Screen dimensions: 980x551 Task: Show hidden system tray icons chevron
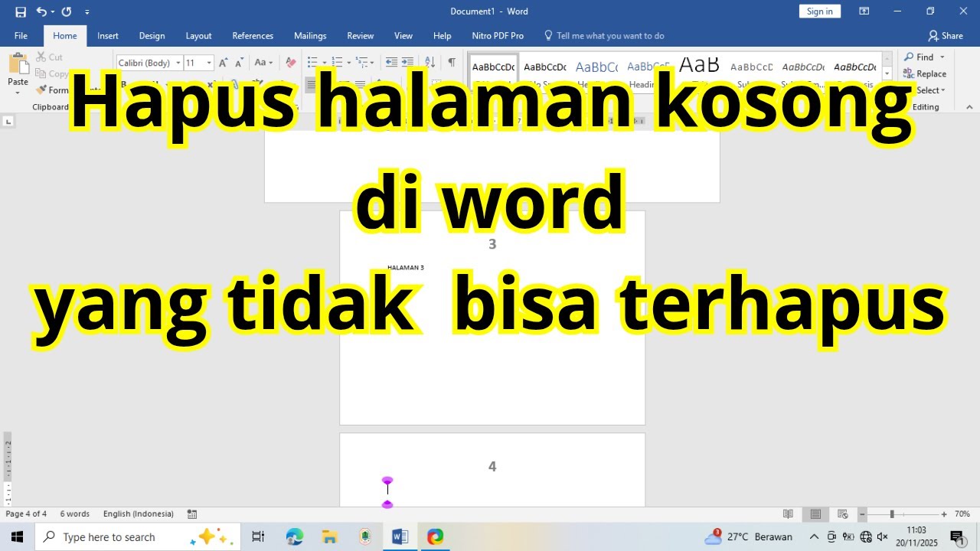(814, 536)
